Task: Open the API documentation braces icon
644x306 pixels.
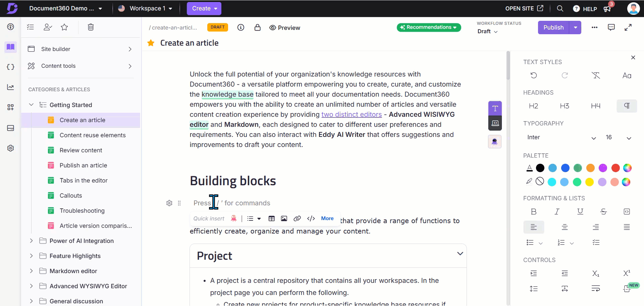Action: [x=11, y=67]
